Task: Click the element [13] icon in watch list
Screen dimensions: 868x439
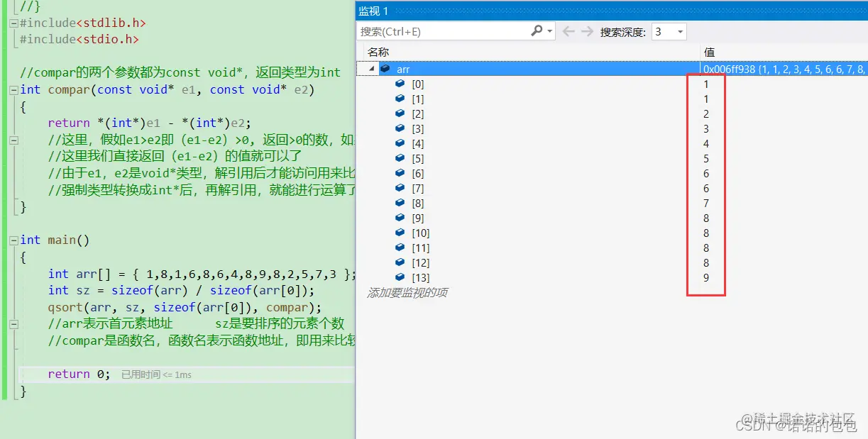Action: point(400,277)
